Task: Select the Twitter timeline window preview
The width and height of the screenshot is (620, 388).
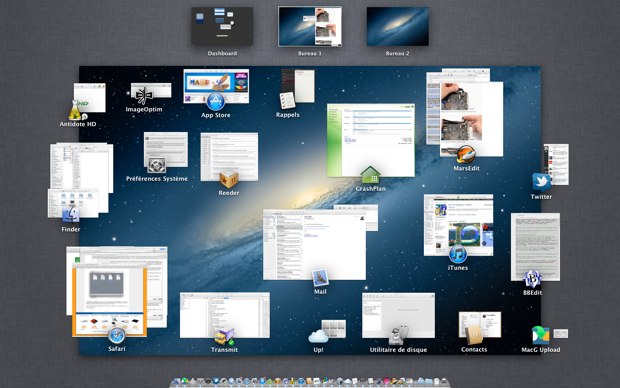Action: [556, 164]
